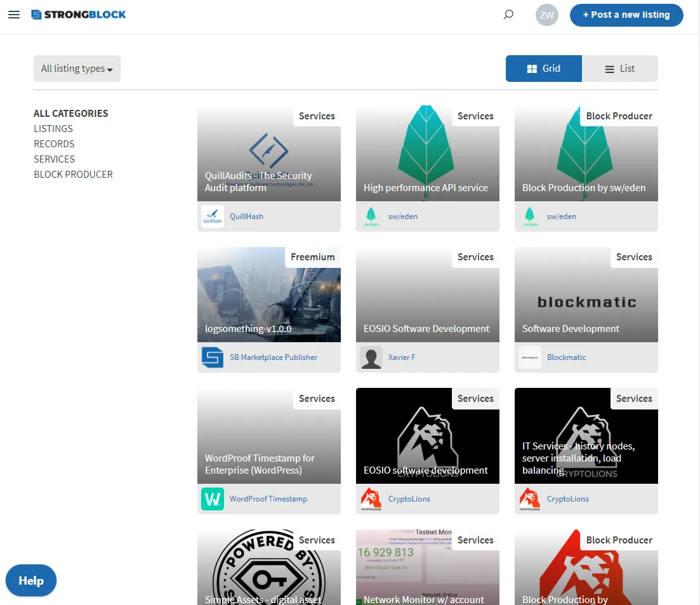This screenshot has width=700, height=605.
Task: Click Post a new listing button
Action: point(626,15)
